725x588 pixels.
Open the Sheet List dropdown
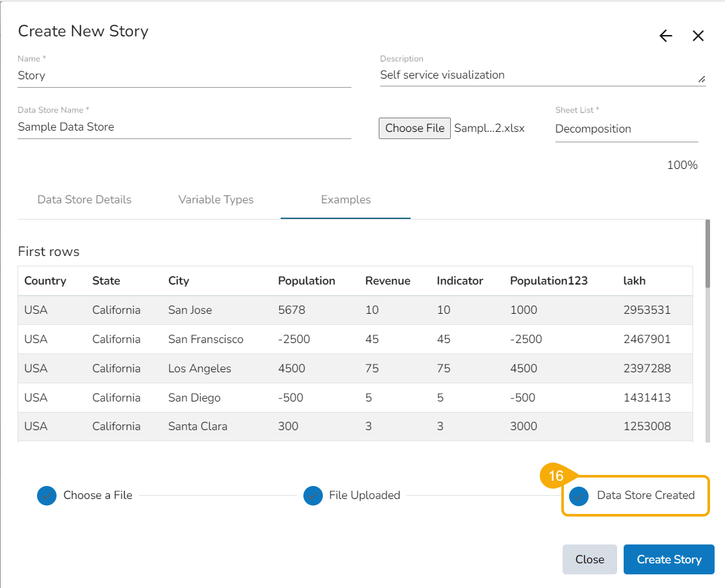[x=626, y=129]
